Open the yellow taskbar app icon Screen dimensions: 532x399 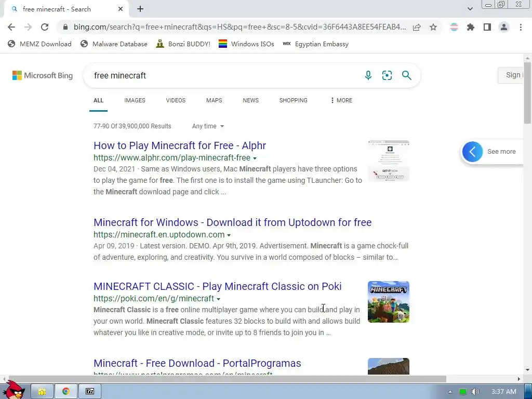[42, 392]
